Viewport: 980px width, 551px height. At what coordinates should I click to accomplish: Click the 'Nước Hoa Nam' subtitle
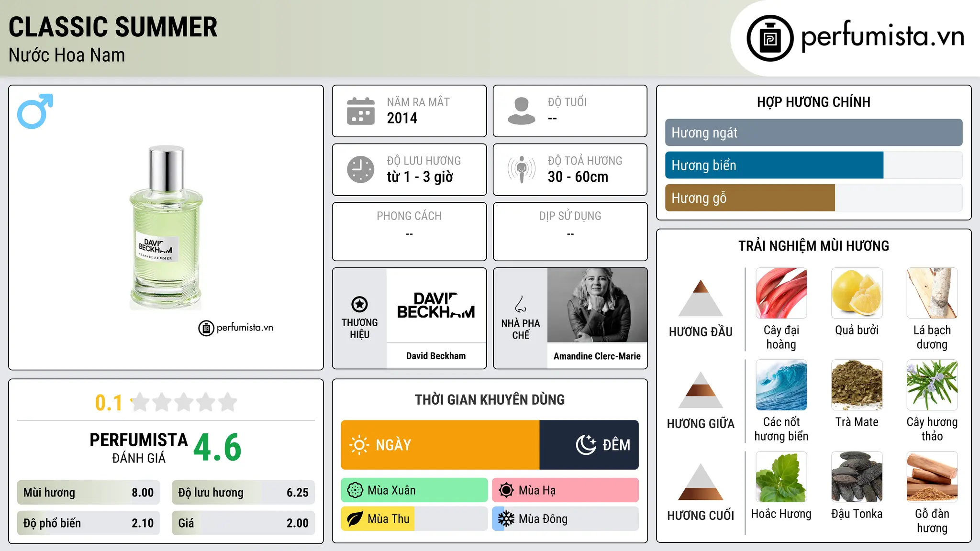pos(67,55)
